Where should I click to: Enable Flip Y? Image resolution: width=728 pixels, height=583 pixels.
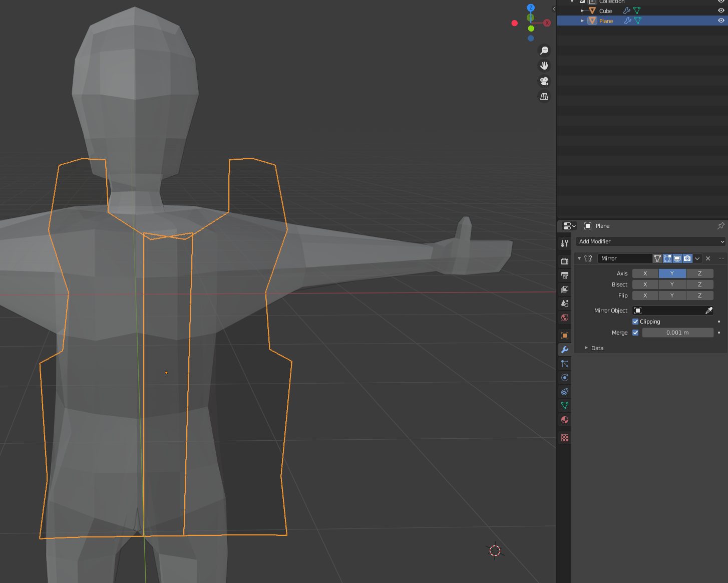(672, 296)
